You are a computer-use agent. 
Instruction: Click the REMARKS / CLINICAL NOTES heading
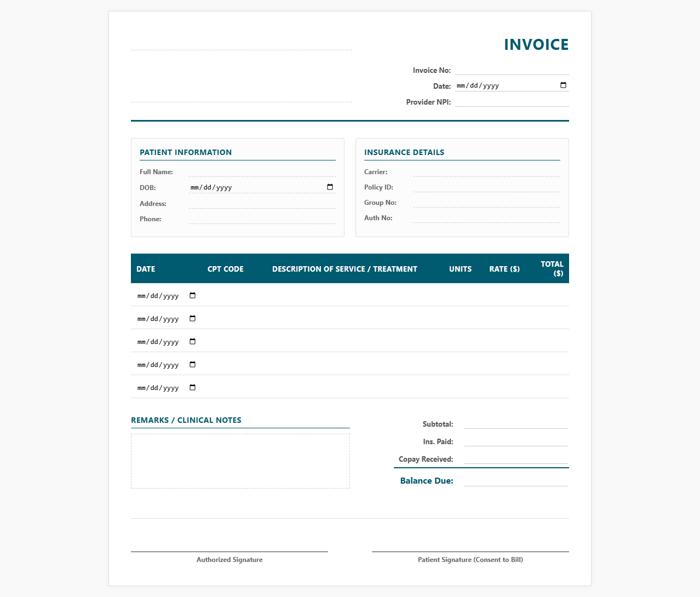(186, 420)
